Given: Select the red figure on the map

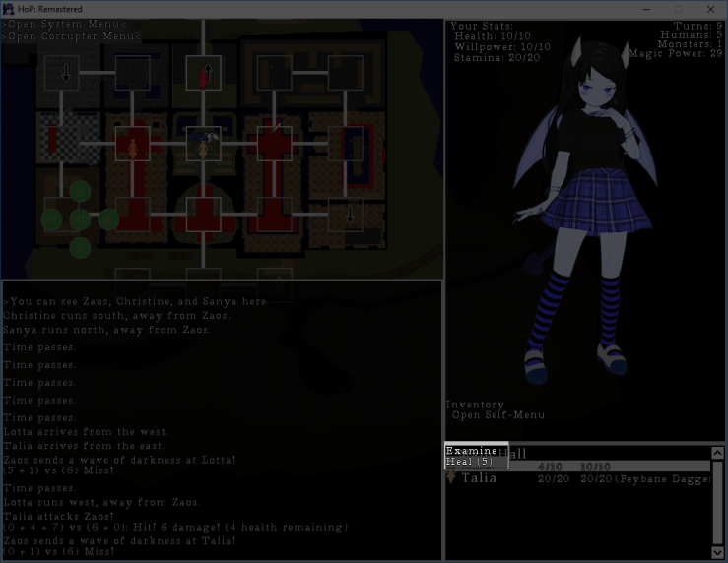Looking at the screenshot, I should pyautogui.click(x=202, y=78).
